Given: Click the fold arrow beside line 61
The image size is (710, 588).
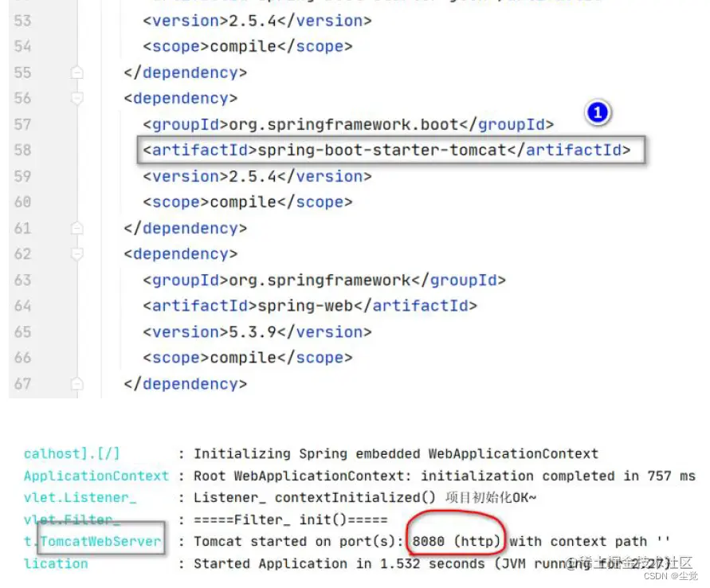Looking at the screenshot, I should click(76, 228).
